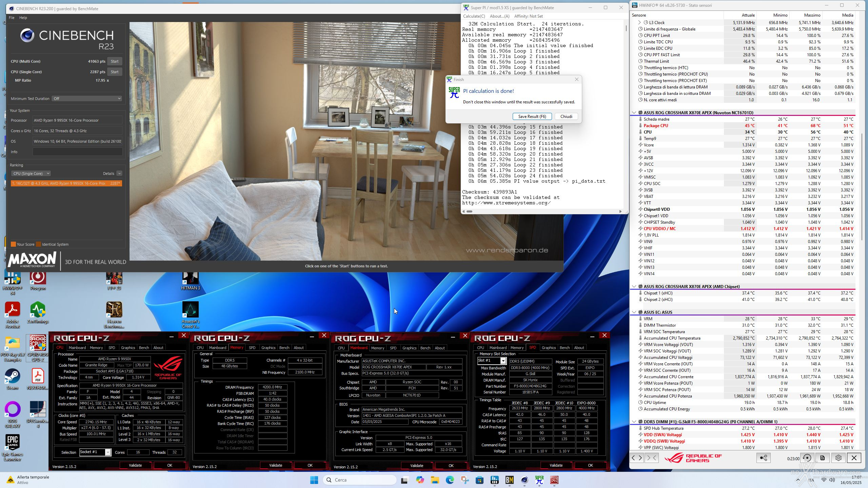Open Cinebench Help menu
The height and width of the screenshot is (488, 868).
point(23,18)
